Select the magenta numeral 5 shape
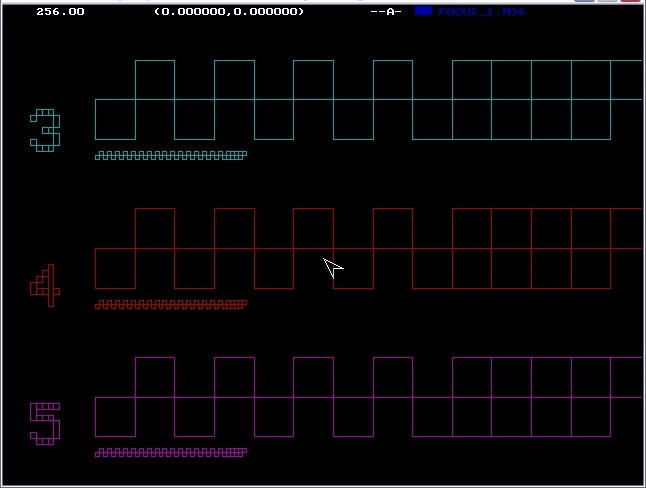The height and width of the screenshot is (488, 646). coord(45,424)
